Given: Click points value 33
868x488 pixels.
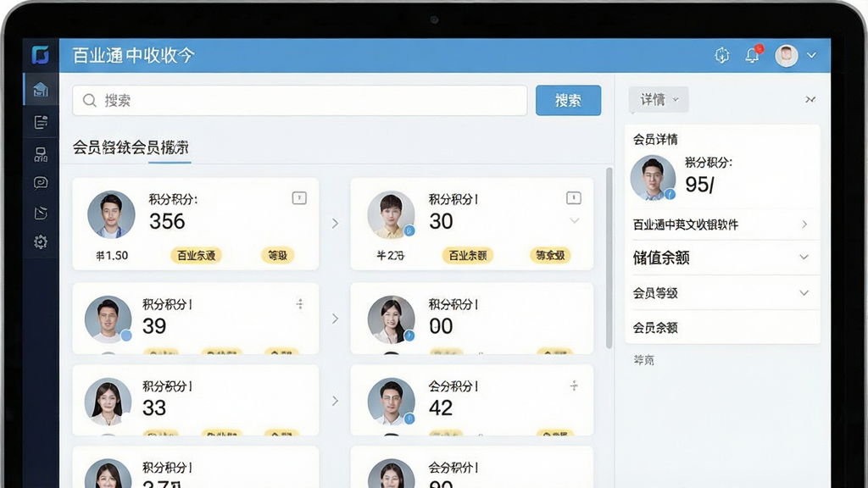Looking at the screenshot, I should tap(154, 408).
